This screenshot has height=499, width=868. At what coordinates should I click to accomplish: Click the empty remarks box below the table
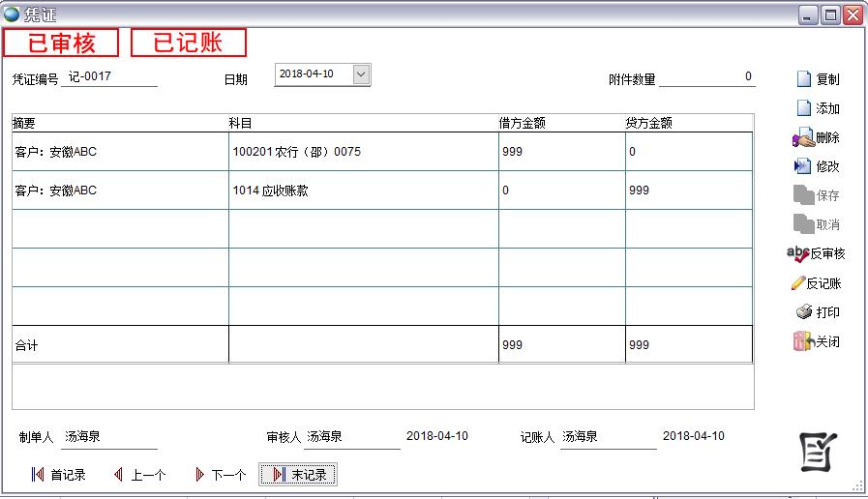[382, 387]
